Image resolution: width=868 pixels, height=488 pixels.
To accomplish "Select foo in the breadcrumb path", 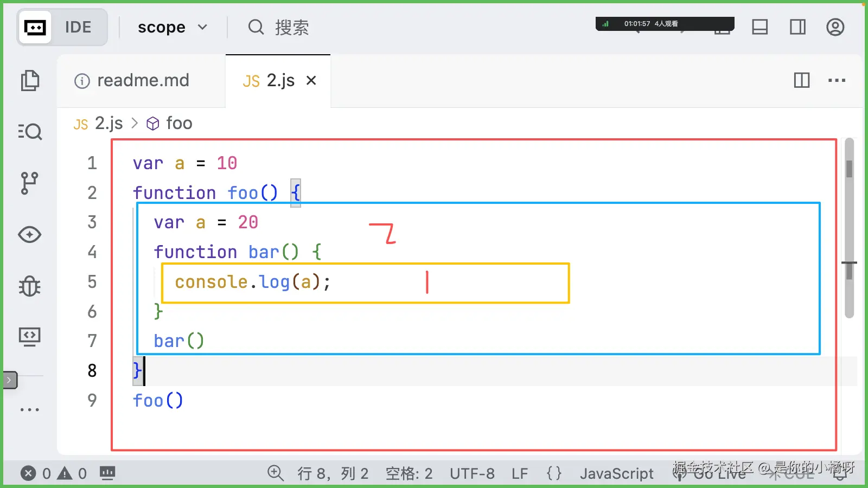I will click(x=178, y=123).
